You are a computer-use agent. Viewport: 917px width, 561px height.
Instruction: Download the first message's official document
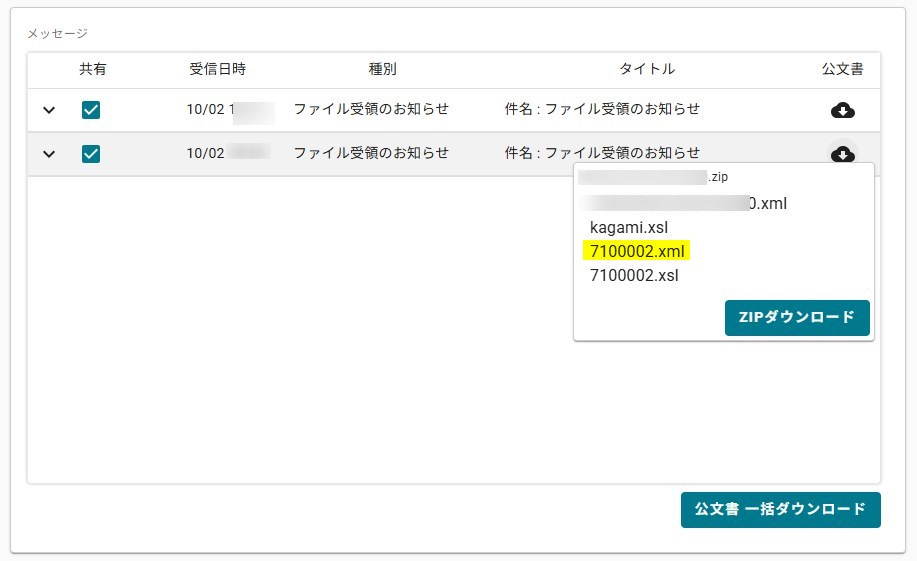(842, 110)
